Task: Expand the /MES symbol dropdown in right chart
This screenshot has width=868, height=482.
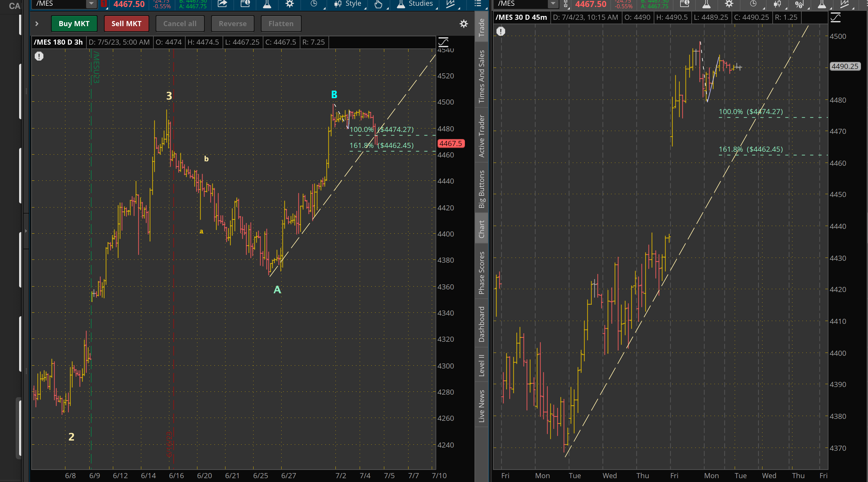Action: click(x=553, y=4)
